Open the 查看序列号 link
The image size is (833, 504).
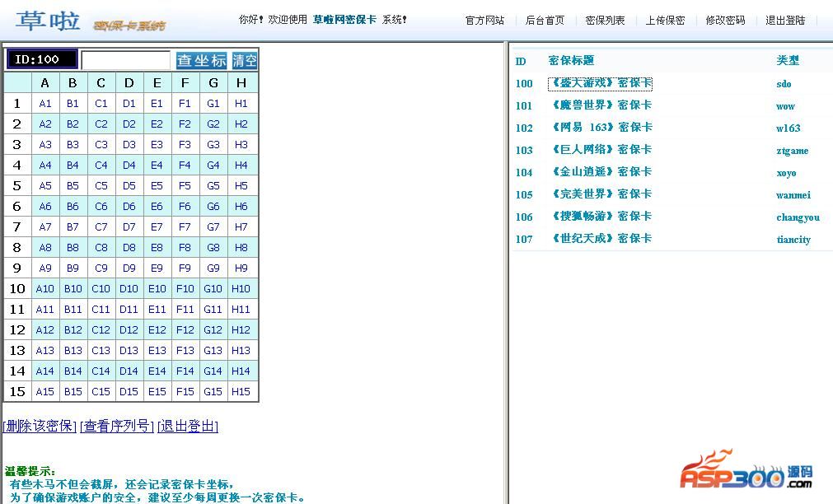click(x=117, y=426)
